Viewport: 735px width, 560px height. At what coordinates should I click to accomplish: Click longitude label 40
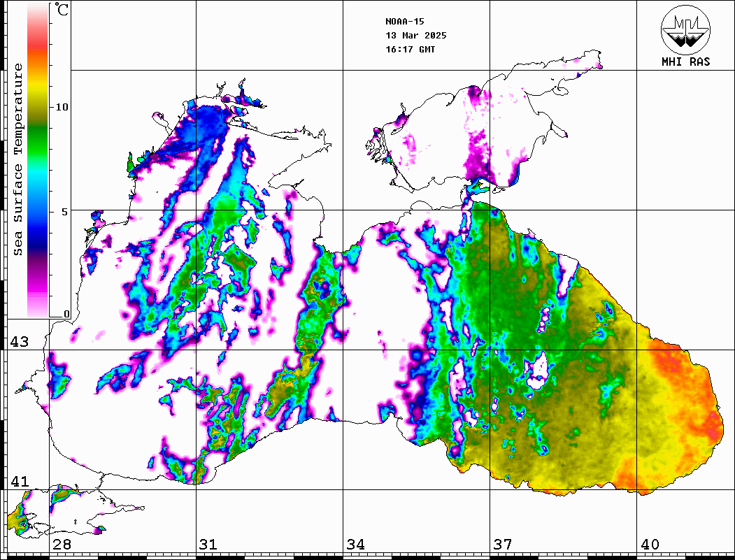[650, 545]
